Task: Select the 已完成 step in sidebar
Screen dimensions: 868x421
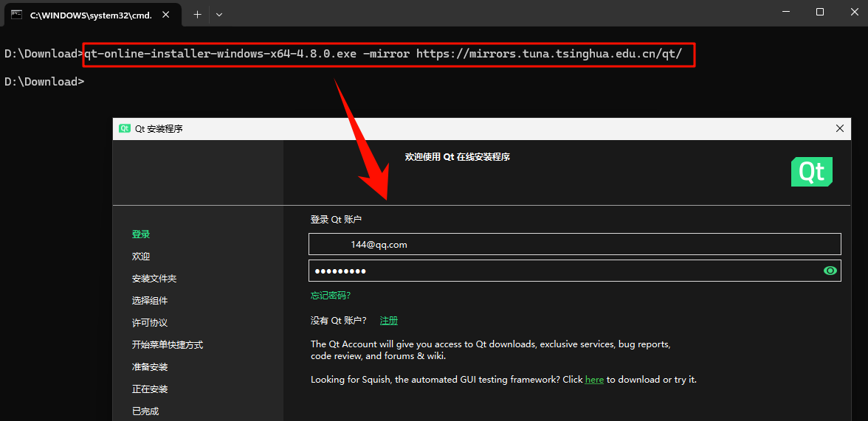Action: tap(145, 411)
